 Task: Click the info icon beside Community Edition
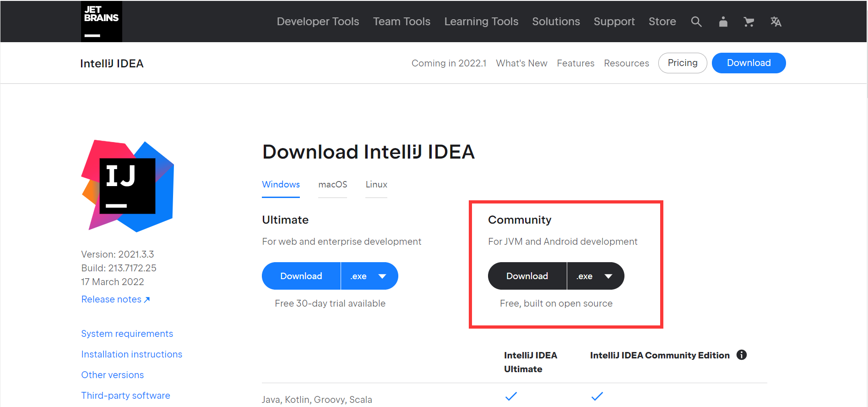(x=742, y=355)
